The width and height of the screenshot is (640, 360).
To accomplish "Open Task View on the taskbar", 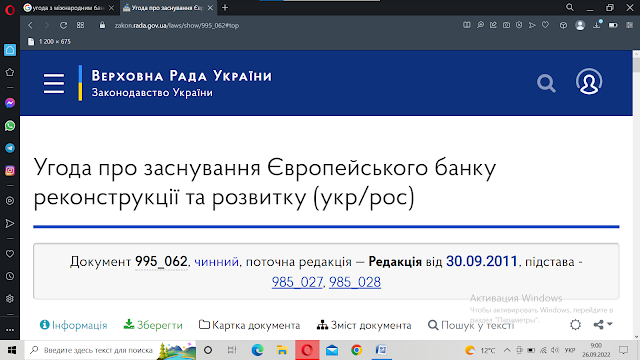I will [232, 350].
